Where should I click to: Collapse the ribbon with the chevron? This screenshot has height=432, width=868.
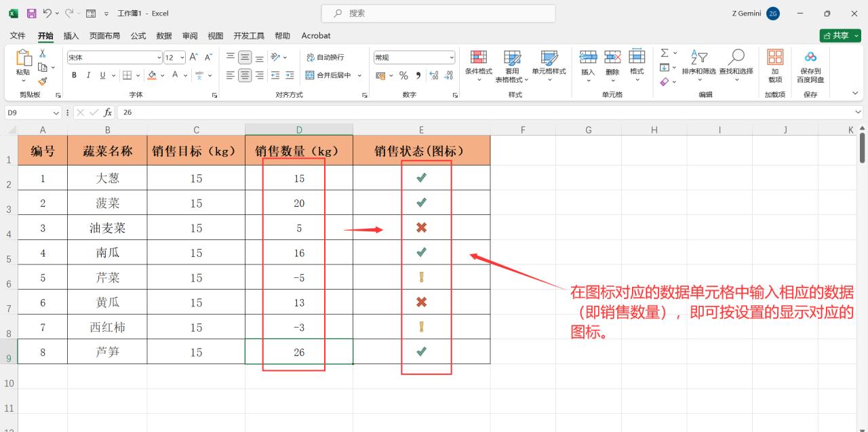(855, 94)
